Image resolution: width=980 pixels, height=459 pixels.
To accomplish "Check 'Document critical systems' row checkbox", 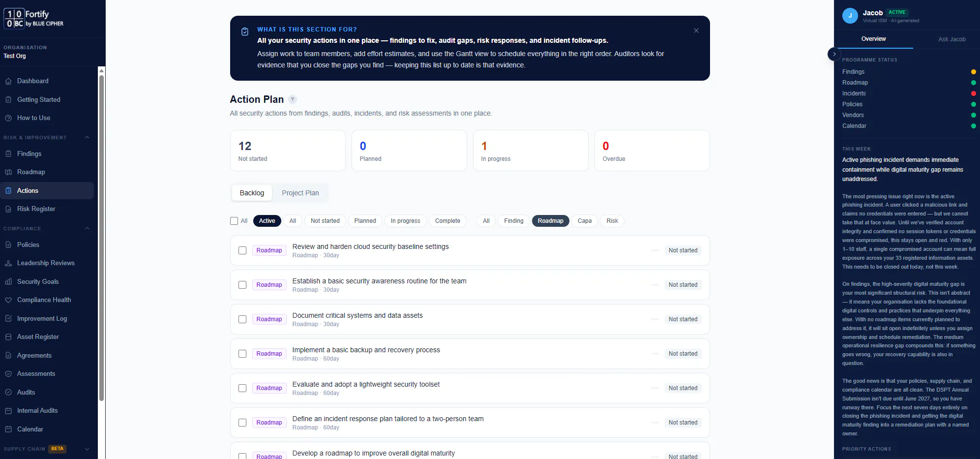I will [x=242, y=319].
